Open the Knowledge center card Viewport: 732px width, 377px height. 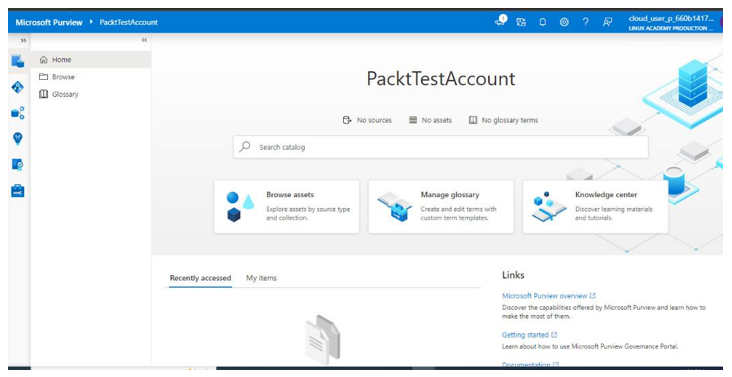[x=595, y=207]
